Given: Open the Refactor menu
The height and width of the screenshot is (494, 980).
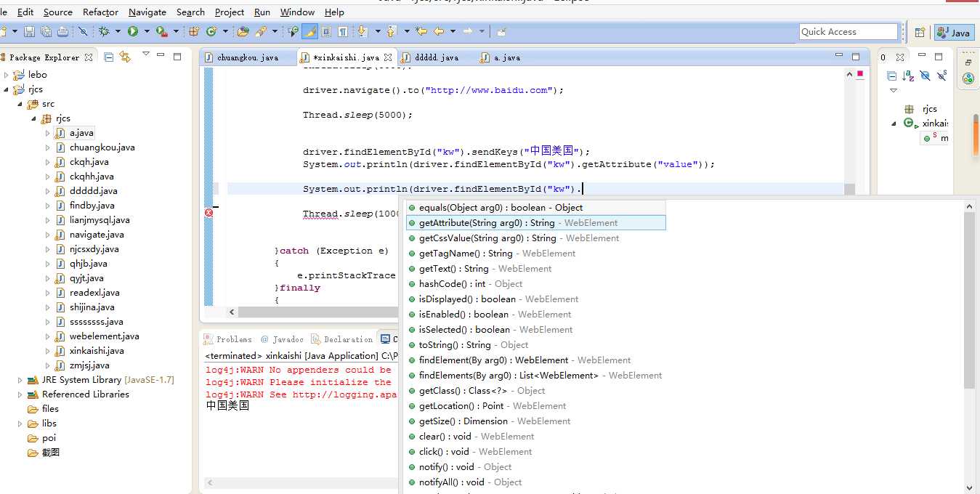Looking at the screenshot, I should click(101, 12).
